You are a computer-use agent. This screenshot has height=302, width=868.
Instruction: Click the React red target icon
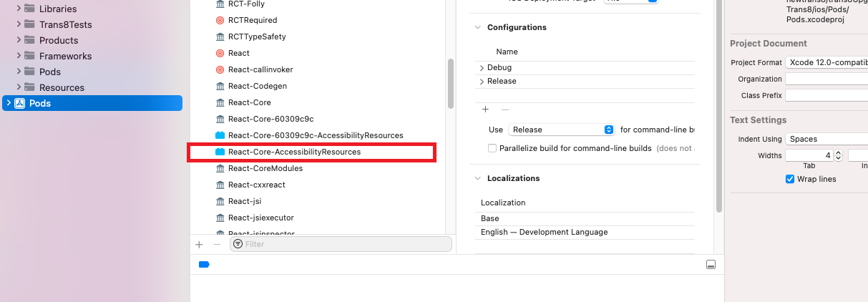pyautogui.click(x=220, y=53)
